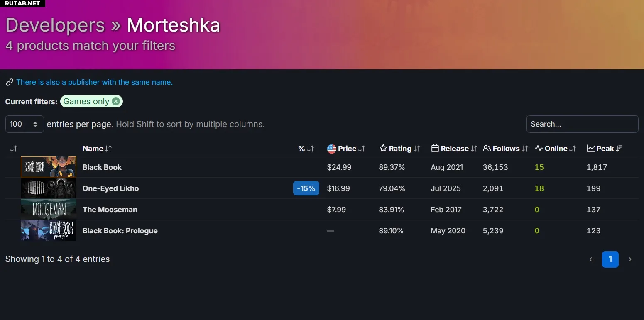Open The Mooseman game thumbnail
Image resolution: width=644 pixels, height=320 pixels.
[x=49, y=209]
